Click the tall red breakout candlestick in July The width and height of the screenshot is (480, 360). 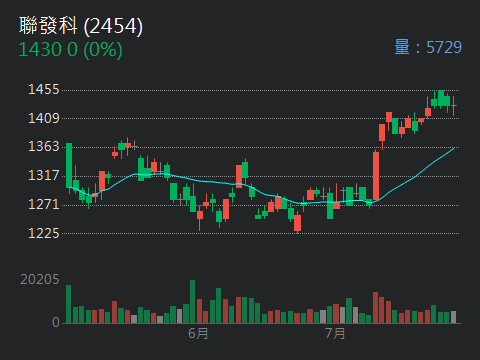point(376,176)
